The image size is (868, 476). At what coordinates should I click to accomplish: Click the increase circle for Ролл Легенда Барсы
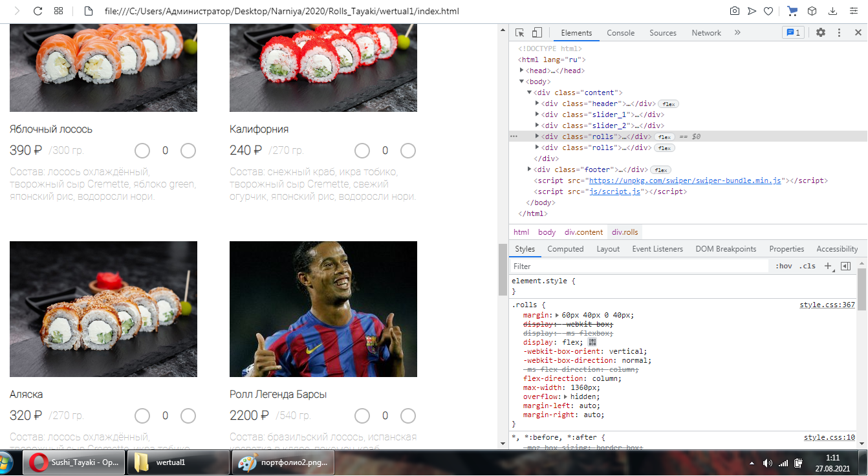point(408,416)
